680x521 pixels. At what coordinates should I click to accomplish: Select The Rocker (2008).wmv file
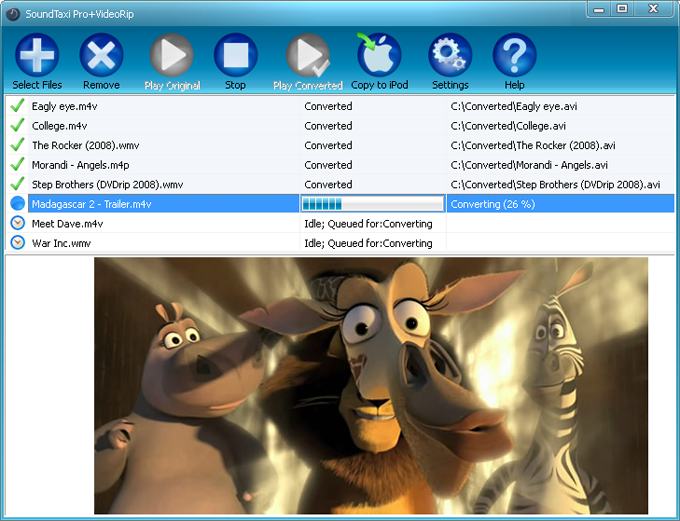coord(85,145)
